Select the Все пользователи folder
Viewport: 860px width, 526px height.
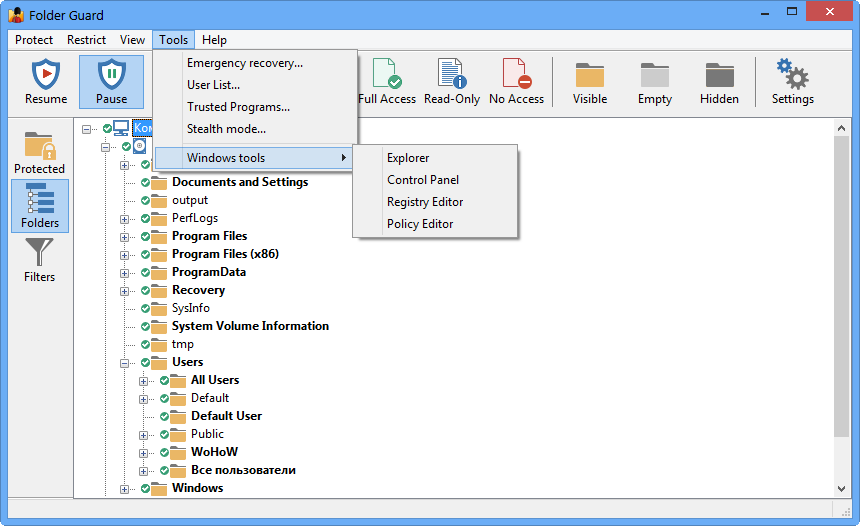(x=243, y=471)
